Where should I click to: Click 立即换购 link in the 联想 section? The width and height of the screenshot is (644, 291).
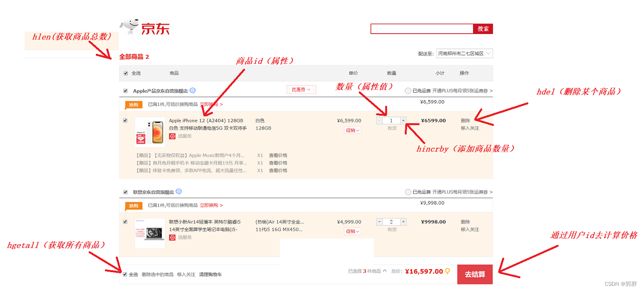[211, 205]
